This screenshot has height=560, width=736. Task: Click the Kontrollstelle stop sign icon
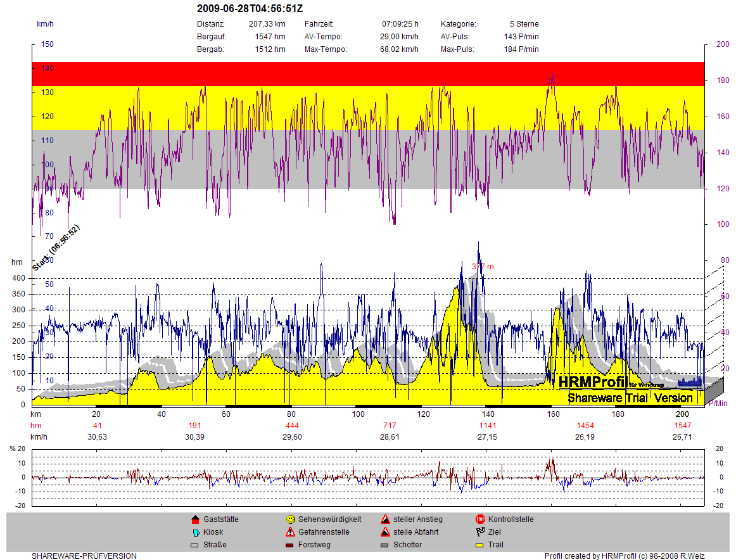tap(480, 519)
